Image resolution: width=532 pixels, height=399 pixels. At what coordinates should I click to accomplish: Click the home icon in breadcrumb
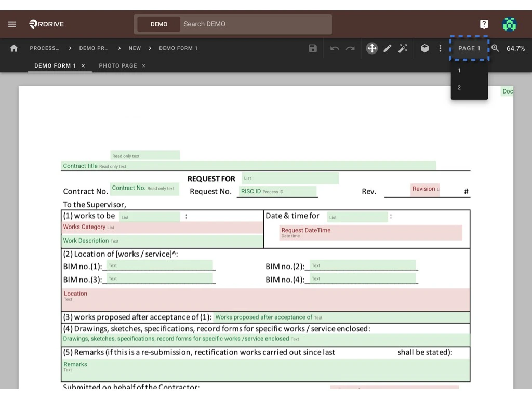[14, 48]
